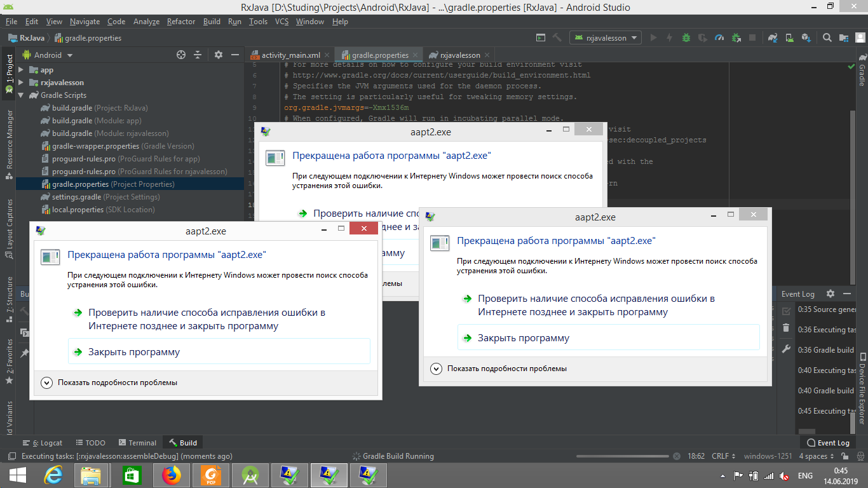The image size is (868, 488).
Task: Open the Android Studio taskbar icon
Action: [x=250, y=475]
